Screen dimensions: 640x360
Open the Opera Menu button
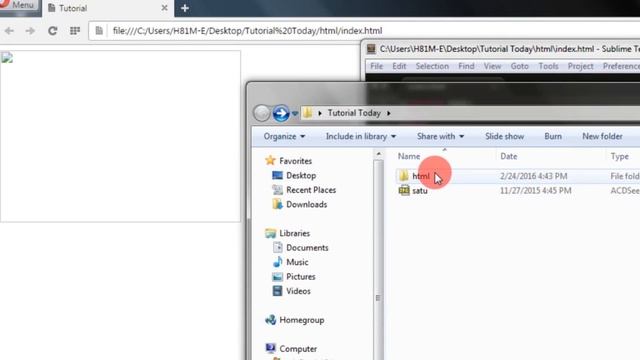coord(19,5)
